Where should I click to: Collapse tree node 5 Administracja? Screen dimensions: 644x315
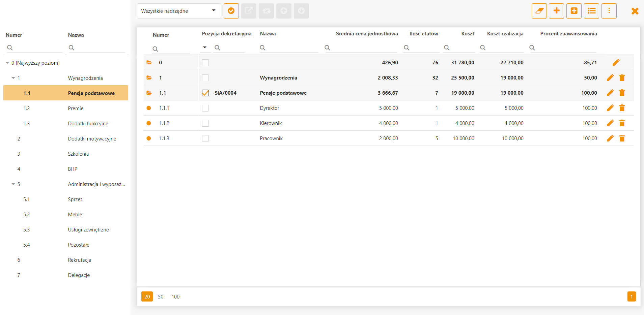(x=13, y=184)
